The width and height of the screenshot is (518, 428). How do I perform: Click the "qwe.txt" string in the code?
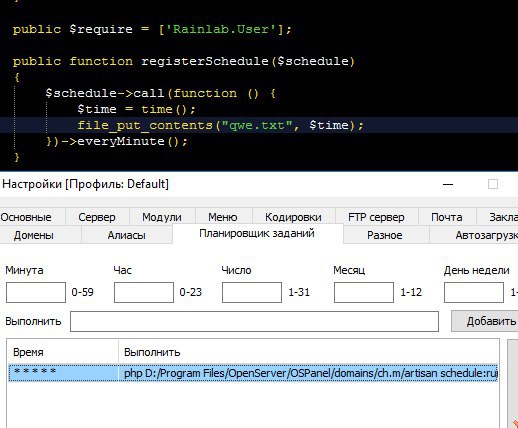[257, 125]
